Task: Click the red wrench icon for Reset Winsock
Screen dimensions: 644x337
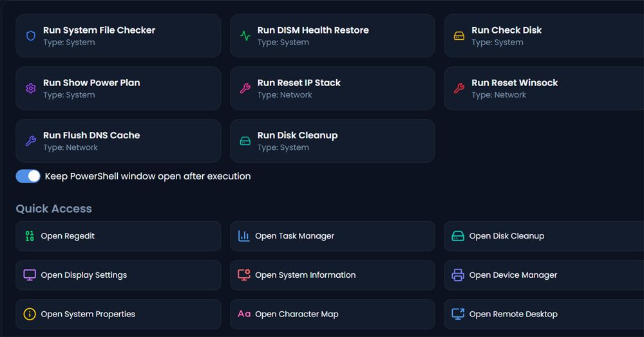Action: 459,89
